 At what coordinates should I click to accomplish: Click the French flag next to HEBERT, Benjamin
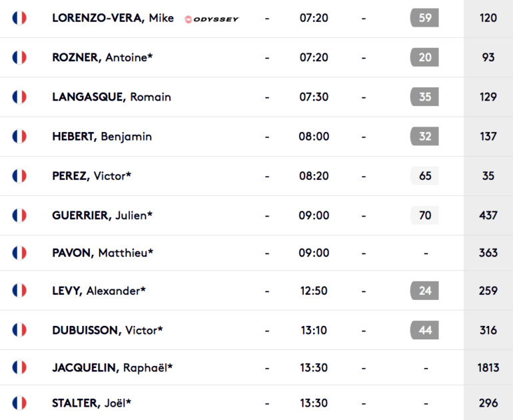[19, 136]
